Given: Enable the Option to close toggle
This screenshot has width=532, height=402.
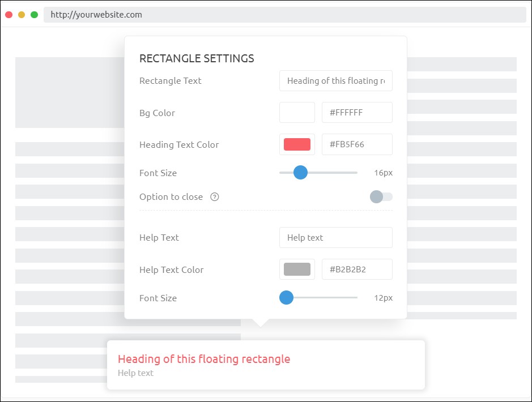Looking at the screenshot, I should pyautogui.click(x=381, y=196).
